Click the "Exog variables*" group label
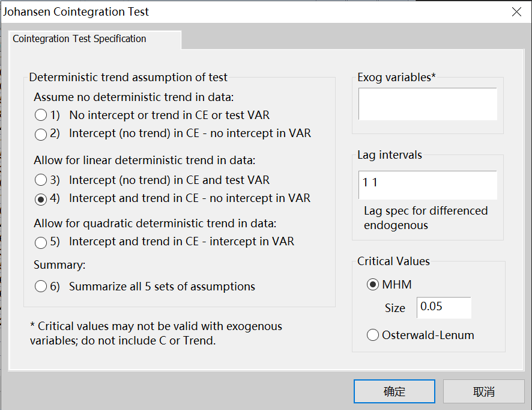Viewport: 532px width, 410px height. [396, 78]
